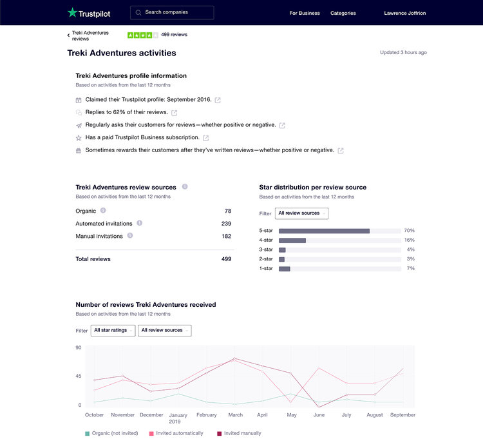
Task: Click the star outline icon by paid subscription
Action: 79,138
